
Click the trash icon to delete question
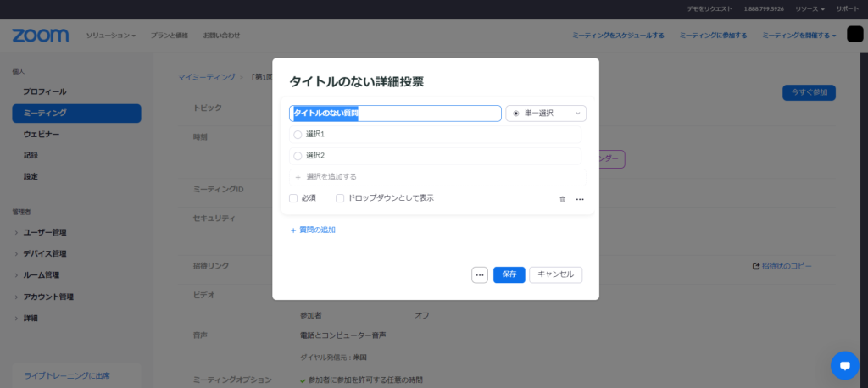pos(562,199)
